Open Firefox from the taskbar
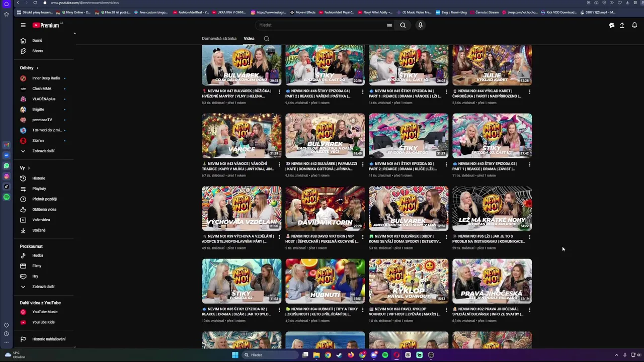This screenshot has height=362, width=644. [351, 355]
